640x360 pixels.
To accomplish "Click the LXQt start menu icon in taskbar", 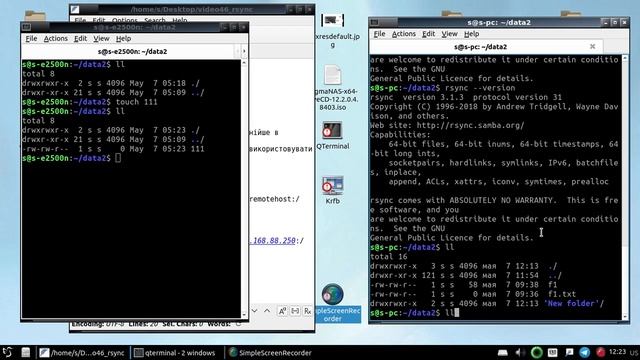I will (x=7, y=352).
